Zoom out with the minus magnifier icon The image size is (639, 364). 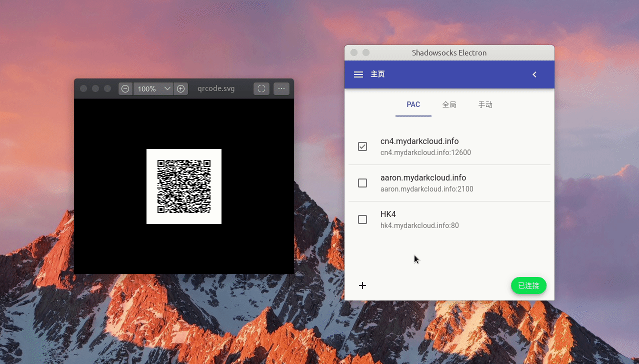(x=125, y=89)
